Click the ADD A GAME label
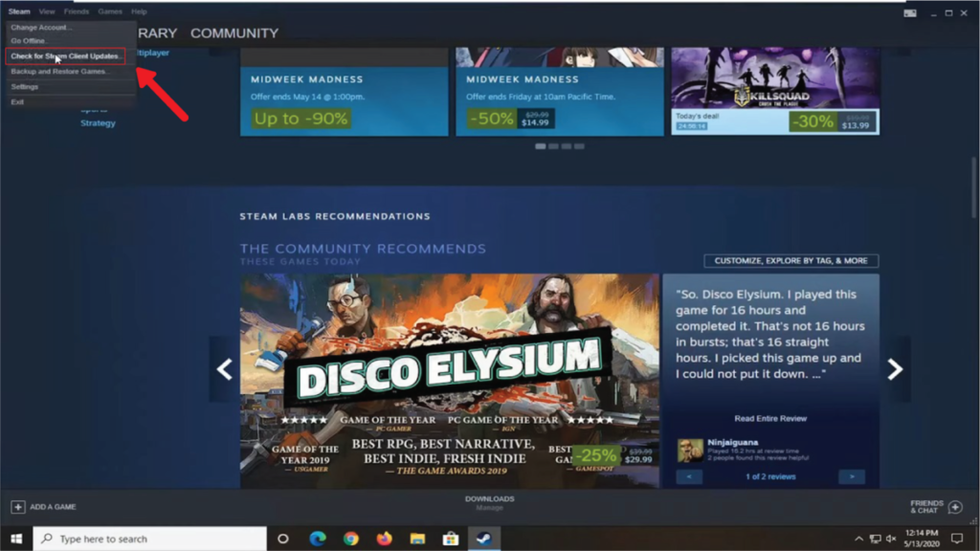 [54, 507]
